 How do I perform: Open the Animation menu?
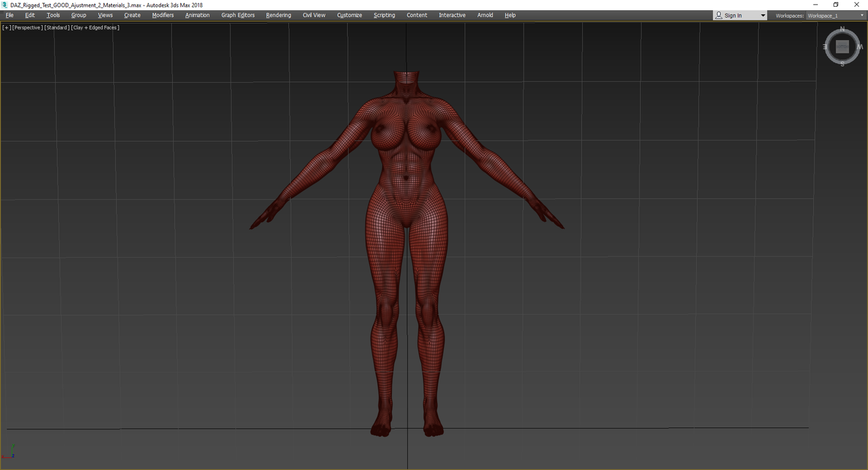[x=197, y=15]
